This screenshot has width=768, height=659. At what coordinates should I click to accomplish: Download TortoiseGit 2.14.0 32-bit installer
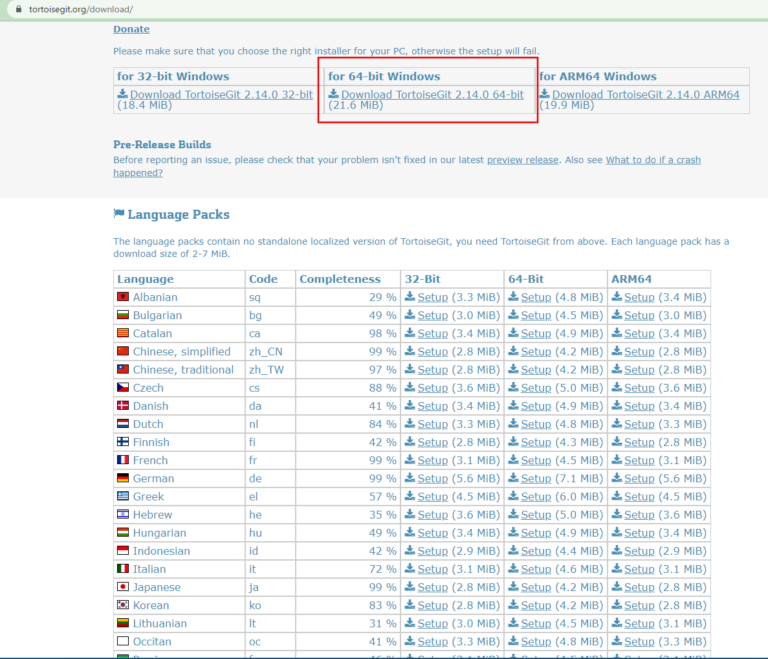(220, 95)
